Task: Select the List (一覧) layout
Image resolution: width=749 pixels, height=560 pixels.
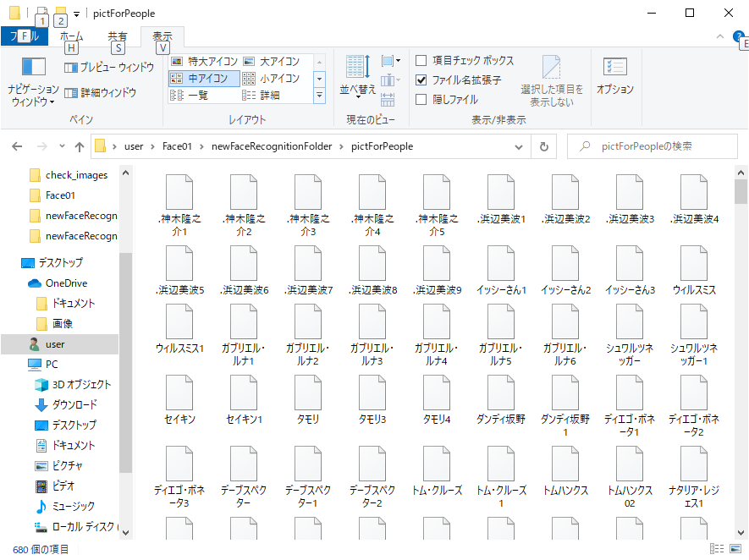Action: (x=190, y=95)
